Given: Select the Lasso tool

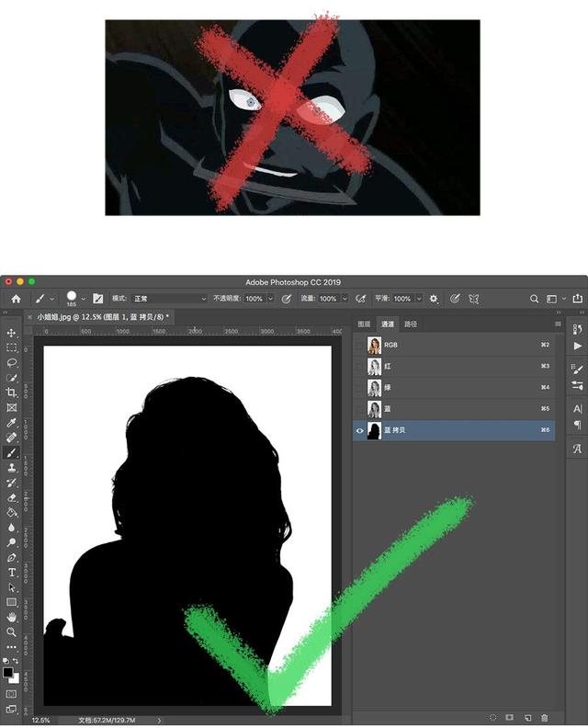Looking at the screenshot, I should point(12,362).
